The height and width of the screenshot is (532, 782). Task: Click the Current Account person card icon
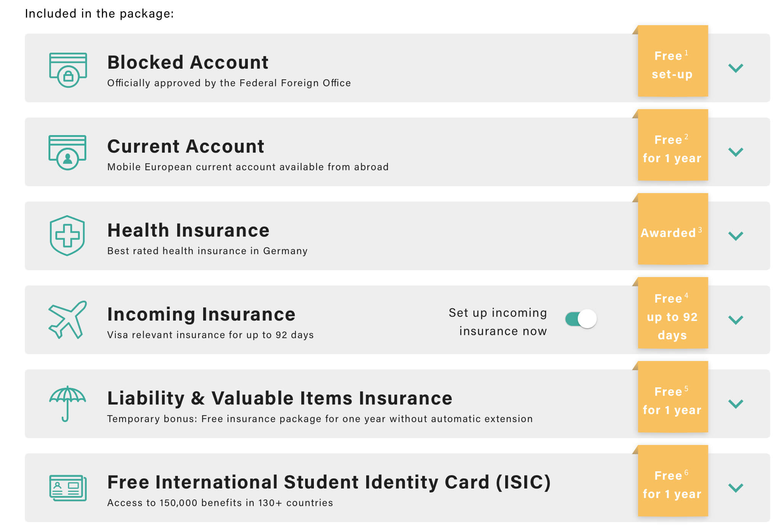pos(67,152)
